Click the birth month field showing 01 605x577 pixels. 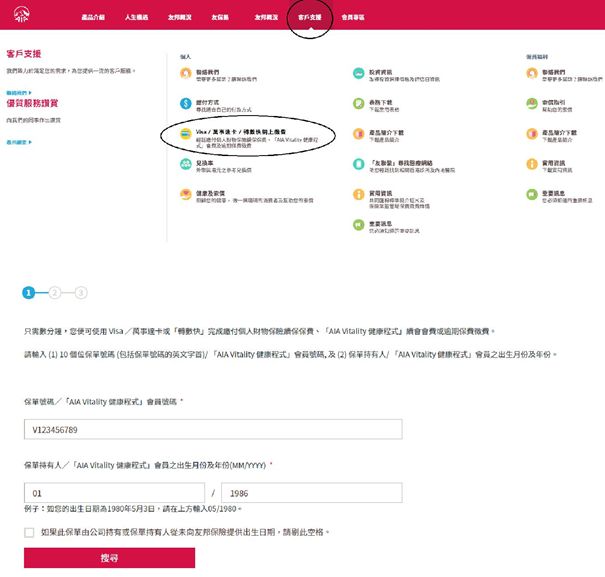tap(114, 493)
